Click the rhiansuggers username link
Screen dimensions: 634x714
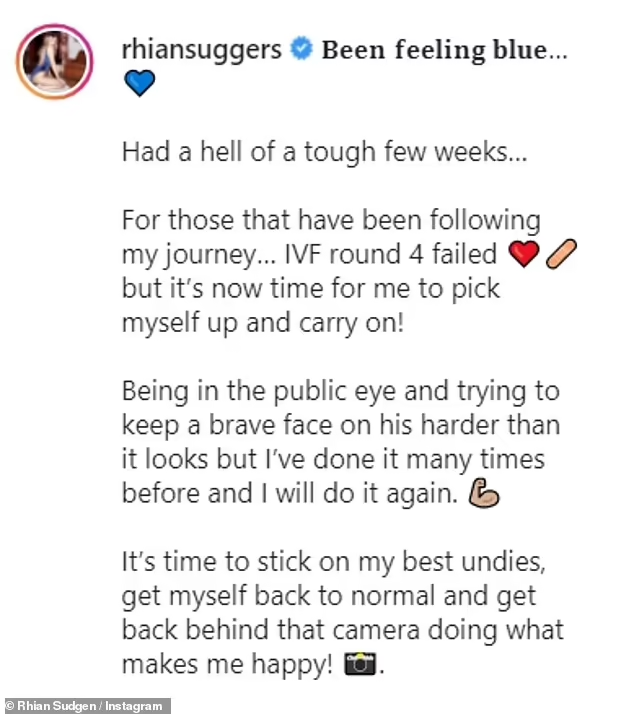tap(201, 50)
